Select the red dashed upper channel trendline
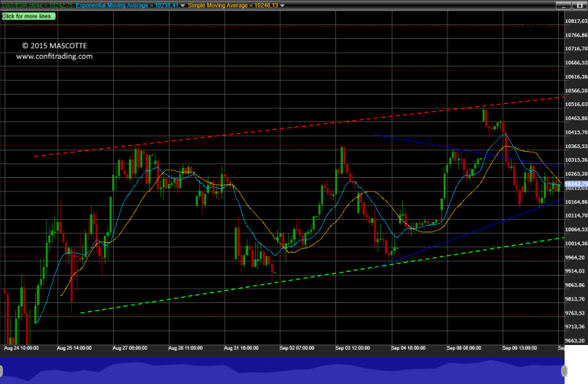The height and width of the screenshot is (384, 588). coord(300,127)
